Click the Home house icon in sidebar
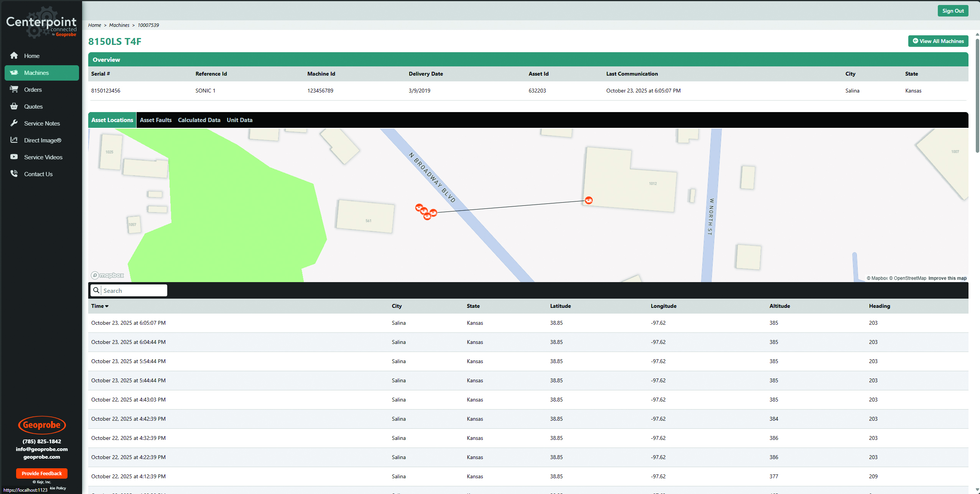Viewport: 980px width, 494px height. (x=14, y=56)
